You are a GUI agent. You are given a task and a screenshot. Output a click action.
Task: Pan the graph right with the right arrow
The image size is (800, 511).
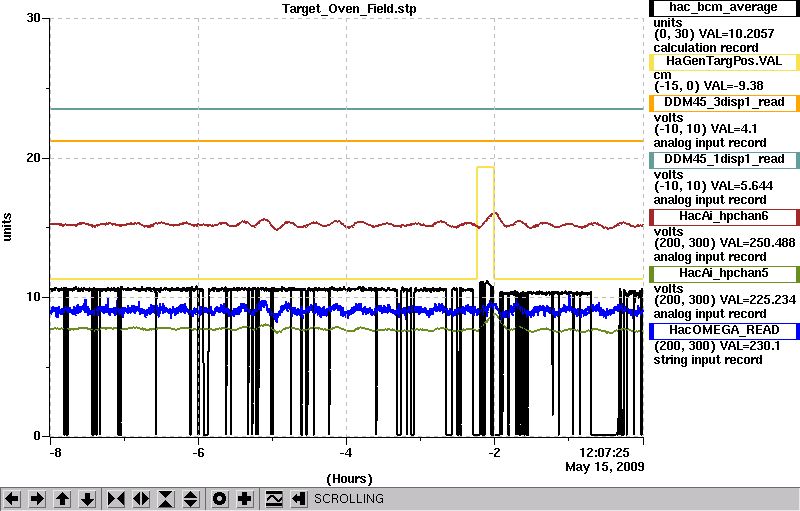(37, 499)
